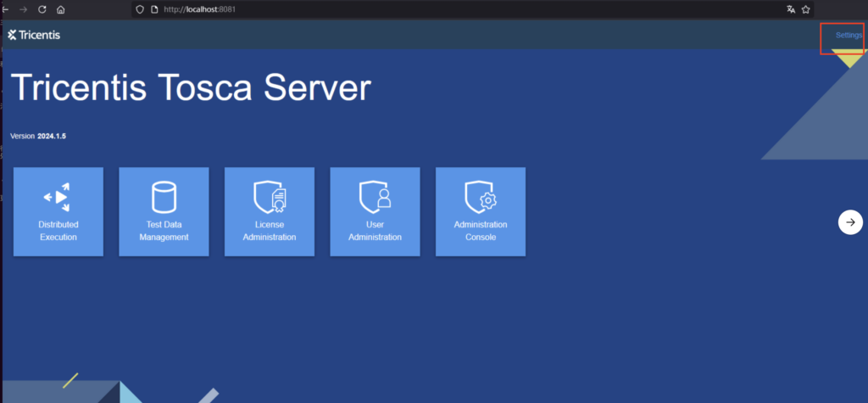Click the page info icon beside URL
This screenshot has height=403, width=868.
(153, 9)
